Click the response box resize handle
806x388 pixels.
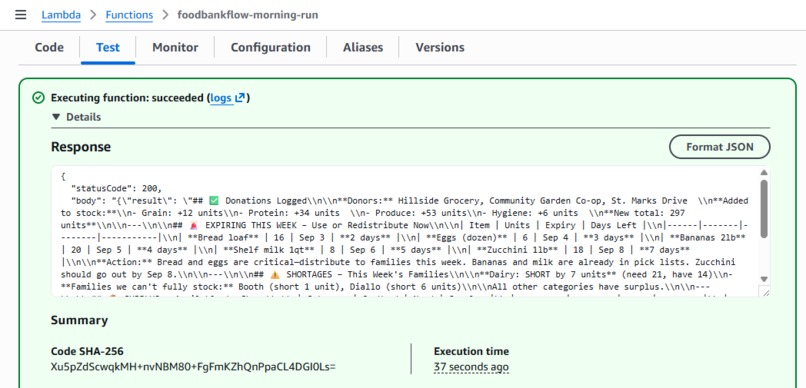765,292
